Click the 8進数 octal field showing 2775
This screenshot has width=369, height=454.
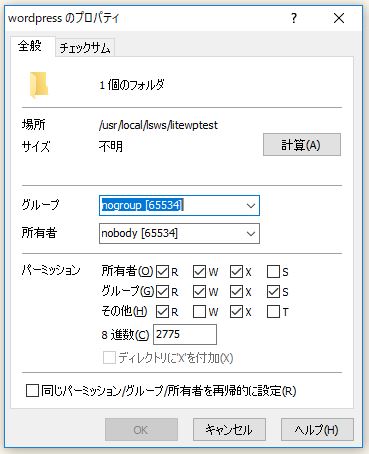pyautogui.click(x=185, y=334)
